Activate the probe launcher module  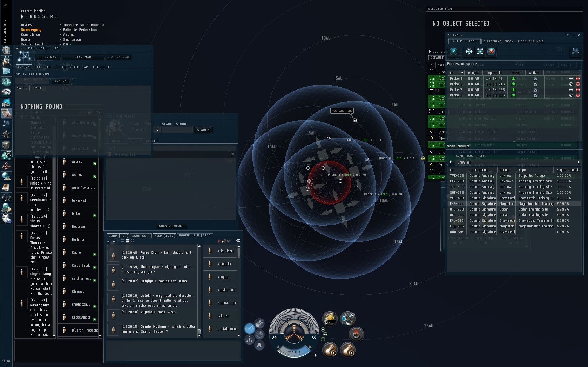click(330, 319)
